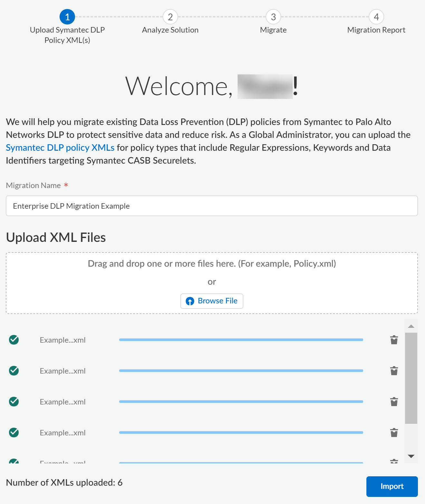Click the green checkmark of the third uploaded file
Viewport: 425px width, 504px height.
click(14, 402)
